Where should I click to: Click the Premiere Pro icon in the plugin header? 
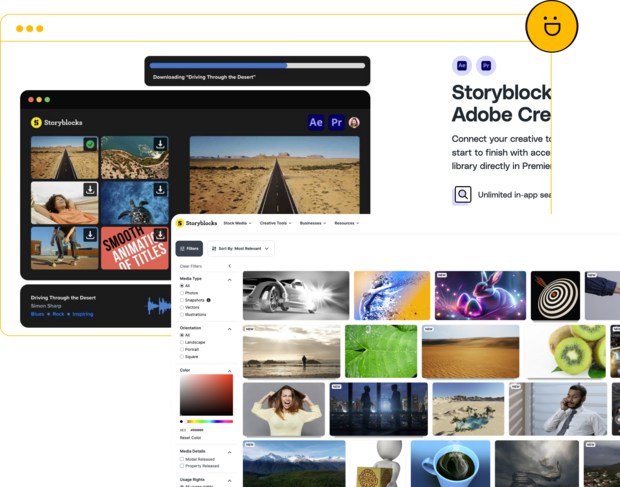coord(336,123)
